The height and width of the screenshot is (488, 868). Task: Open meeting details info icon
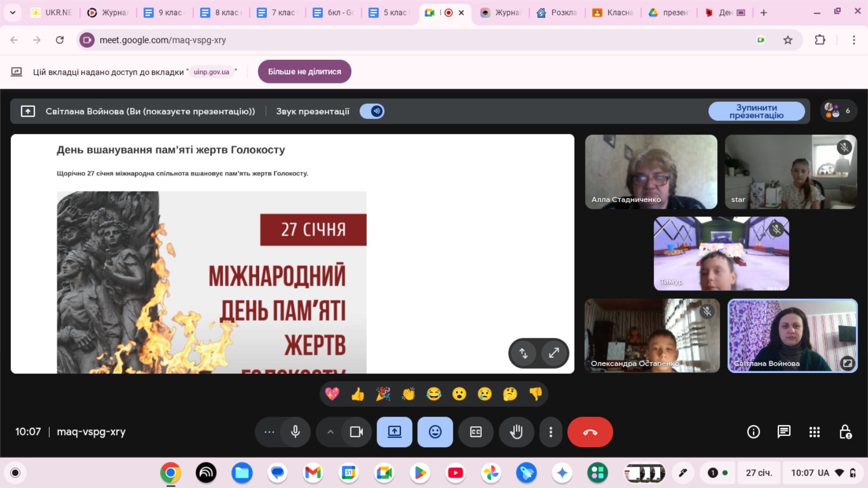[753, 432]
